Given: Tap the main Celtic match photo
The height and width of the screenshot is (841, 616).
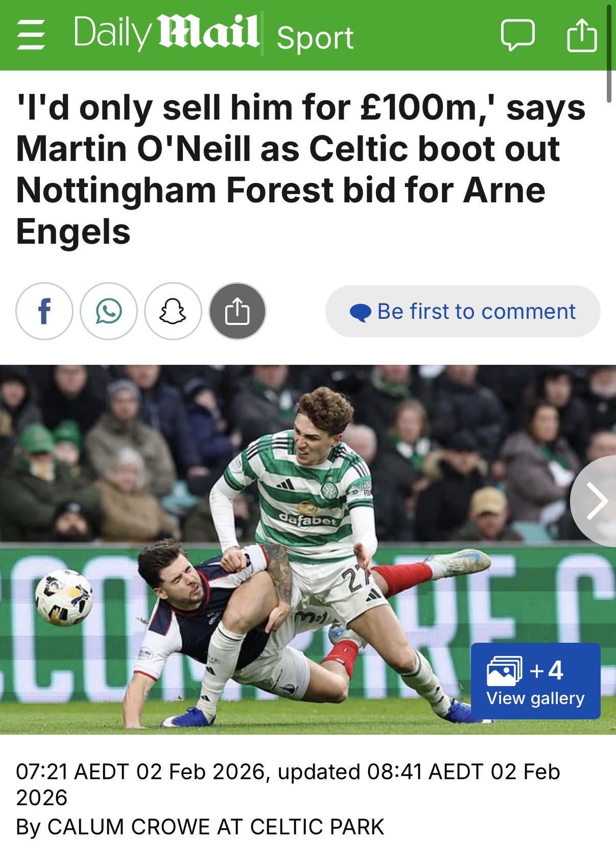Looking at the screenshot, I should click(308, 550).
